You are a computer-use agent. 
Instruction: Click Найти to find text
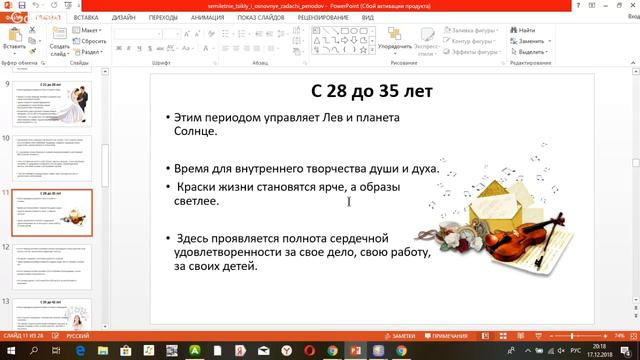click(x=523, y=30)
